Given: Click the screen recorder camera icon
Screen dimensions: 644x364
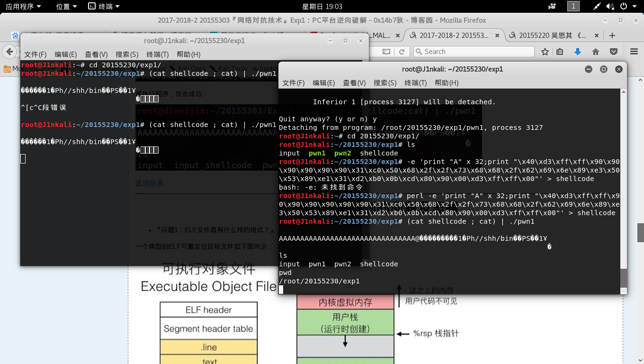Looking at the screenshot, I should click(552, 6).
